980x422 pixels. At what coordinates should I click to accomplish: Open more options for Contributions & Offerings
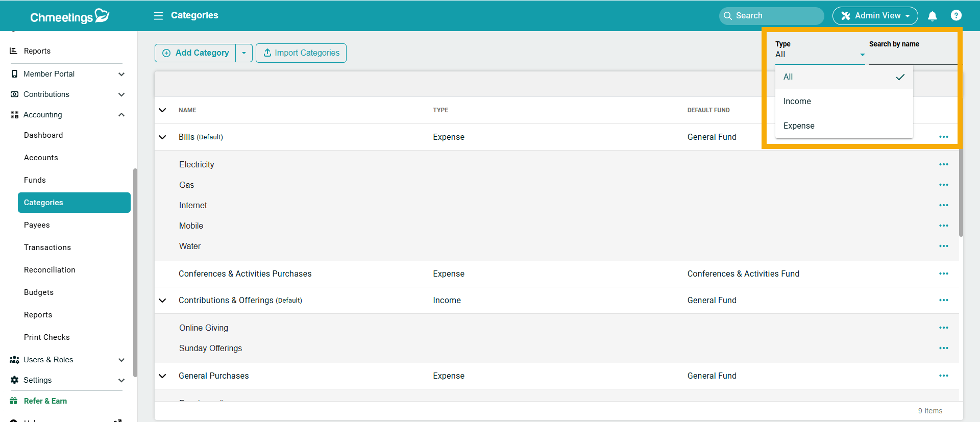pos(943,300)
